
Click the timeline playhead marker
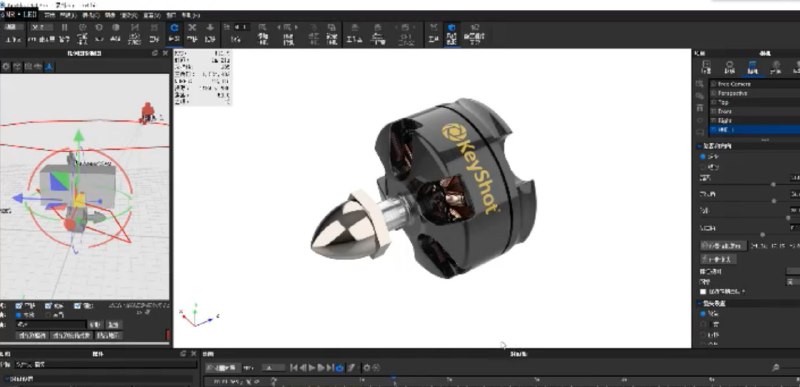(x=393, y=378)
